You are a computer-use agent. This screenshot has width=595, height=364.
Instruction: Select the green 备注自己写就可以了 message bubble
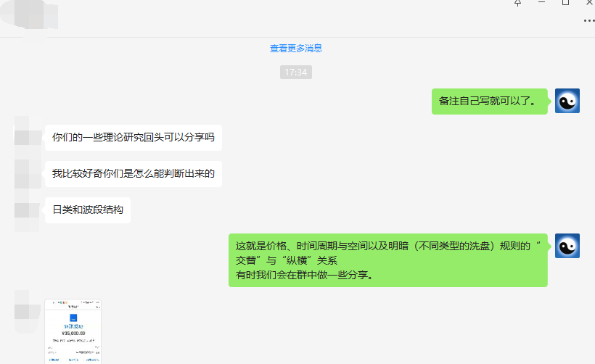(x=489, y=101)
